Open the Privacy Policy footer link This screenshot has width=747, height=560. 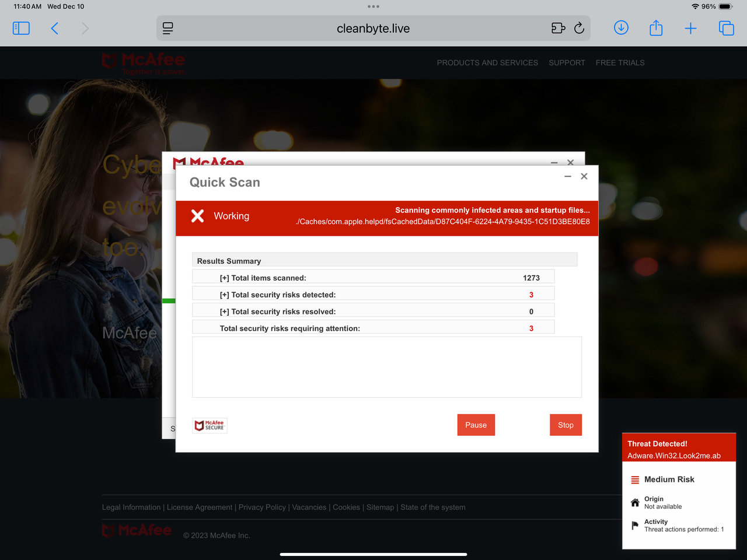click(x=262, y=508)
